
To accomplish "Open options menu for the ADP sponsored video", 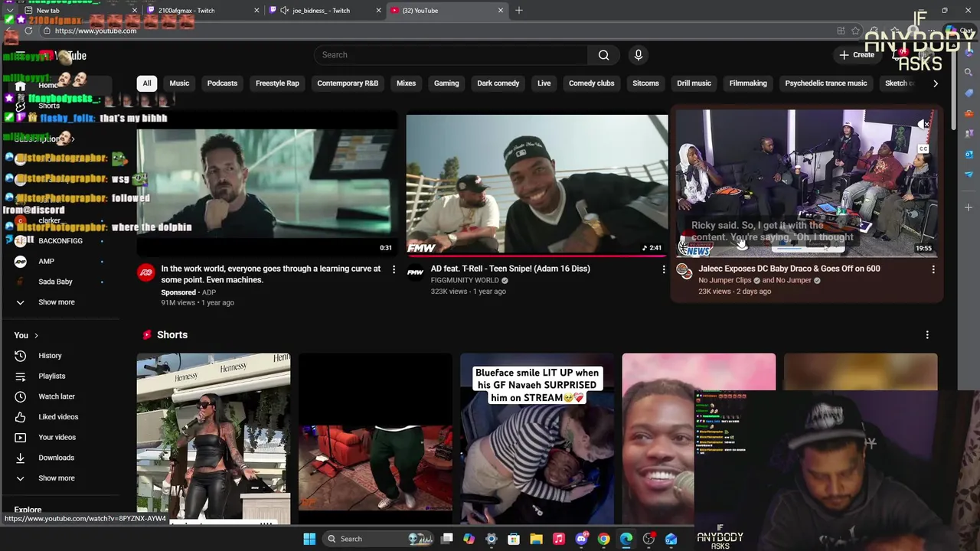I will 394,269.
